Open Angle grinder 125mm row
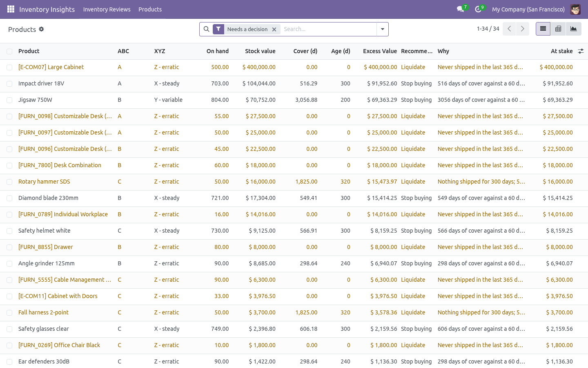The image size is (588, 368). (x=47, y=263)
